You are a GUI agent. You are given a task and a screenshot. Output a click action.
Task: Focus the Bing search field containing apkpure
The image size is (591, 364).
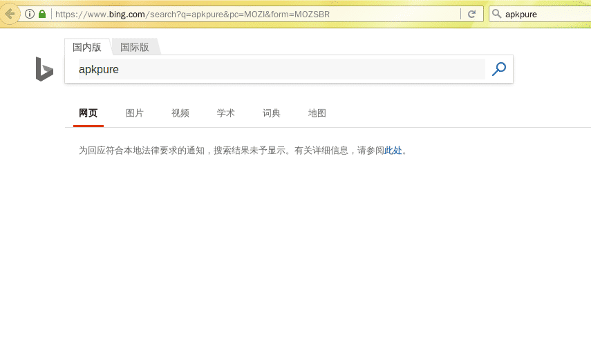point(281,69)
